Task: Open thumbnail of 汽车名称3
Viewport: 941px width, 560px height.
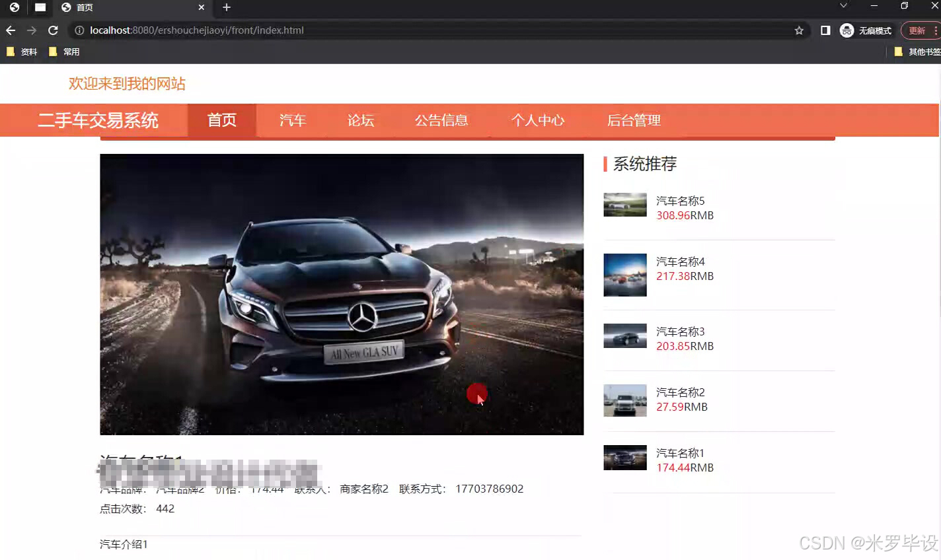Action: click(625, 335)
